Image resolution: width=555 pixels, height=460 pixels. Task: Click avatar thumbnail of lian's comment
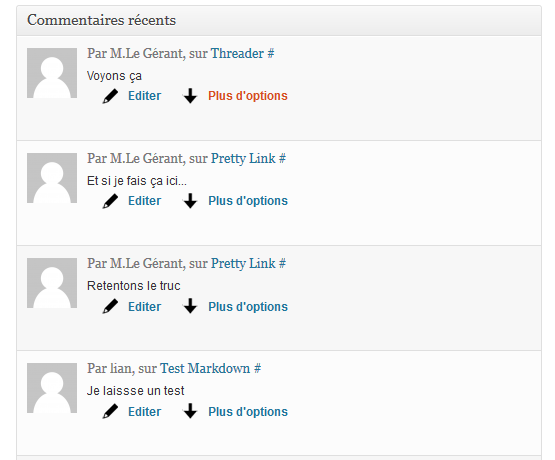(x=52, y=388)
